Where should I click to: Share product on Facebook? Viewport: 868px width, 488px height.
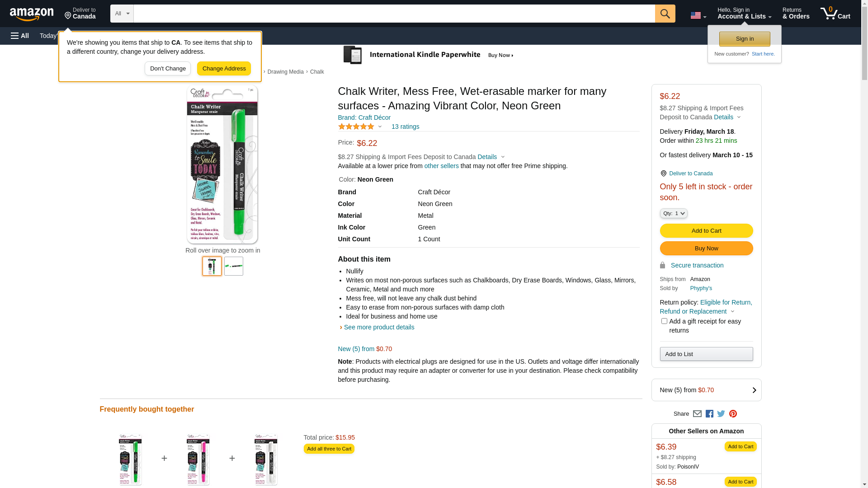click(709, 414)
